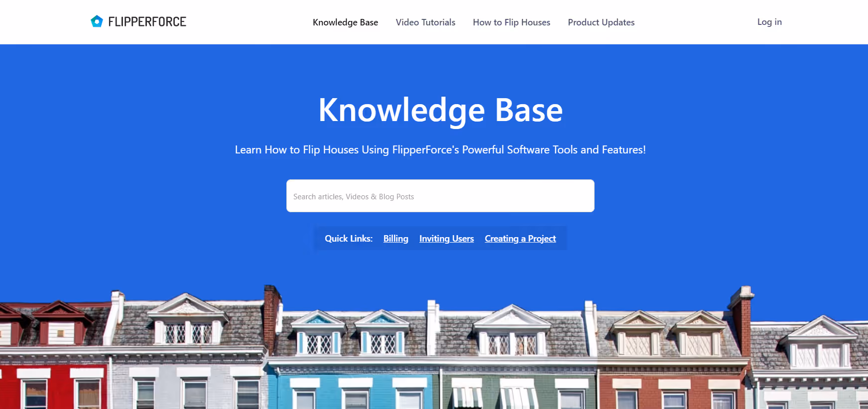Click the FLIPPERFORCE brand name text

tap(147, 22)
